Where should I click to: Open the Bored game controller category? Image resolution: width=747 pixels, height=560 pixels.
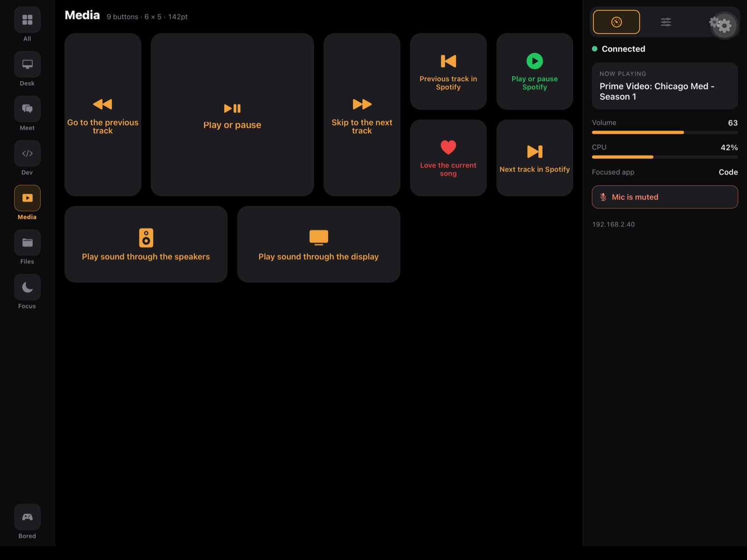(x=27, y=517)
